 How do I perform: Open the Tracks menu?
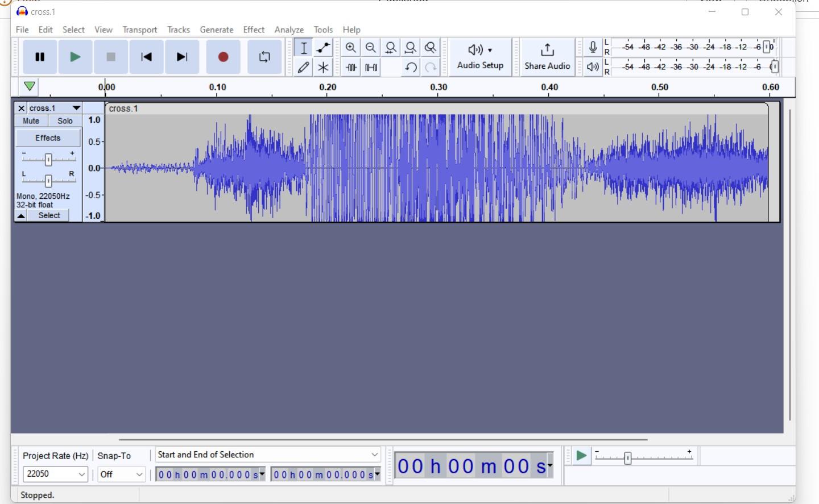pos(179,30)
